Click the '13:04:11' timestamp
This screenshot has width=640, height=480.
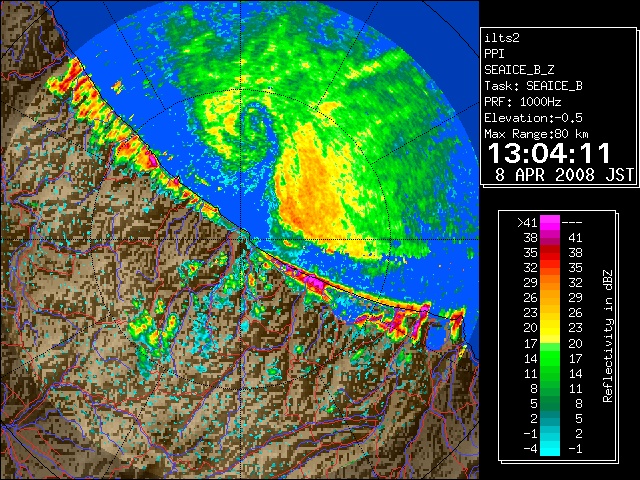pos(549,153)
